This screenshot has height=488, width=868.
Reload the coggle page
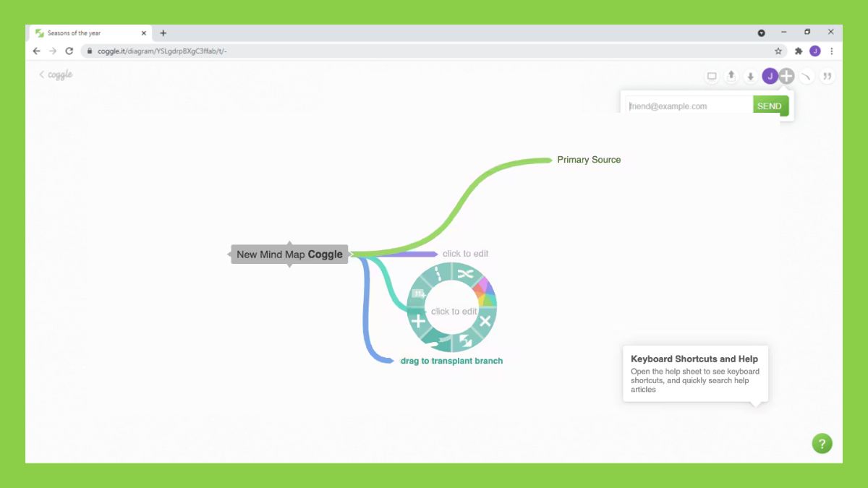[69, 51]
